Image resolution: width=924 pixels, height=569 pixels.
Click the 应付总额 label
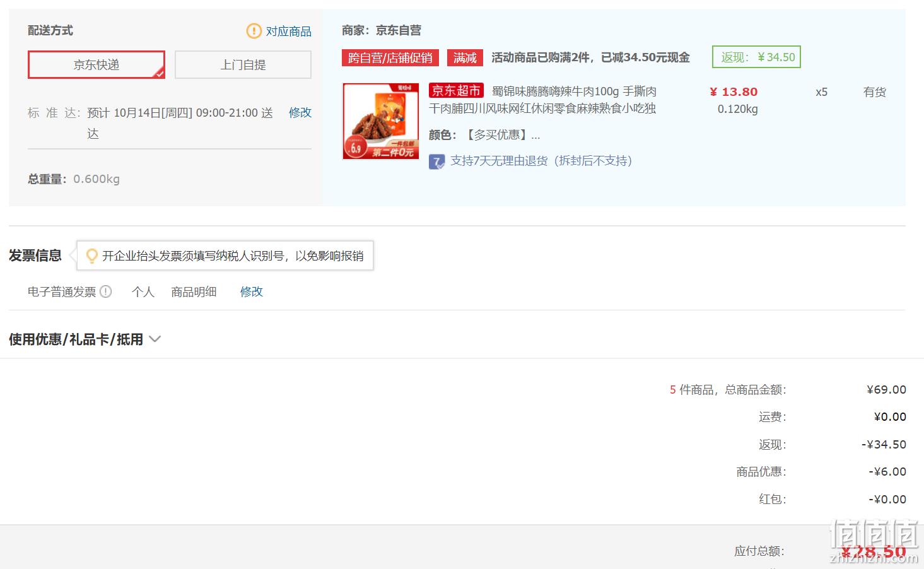point(759,551)
